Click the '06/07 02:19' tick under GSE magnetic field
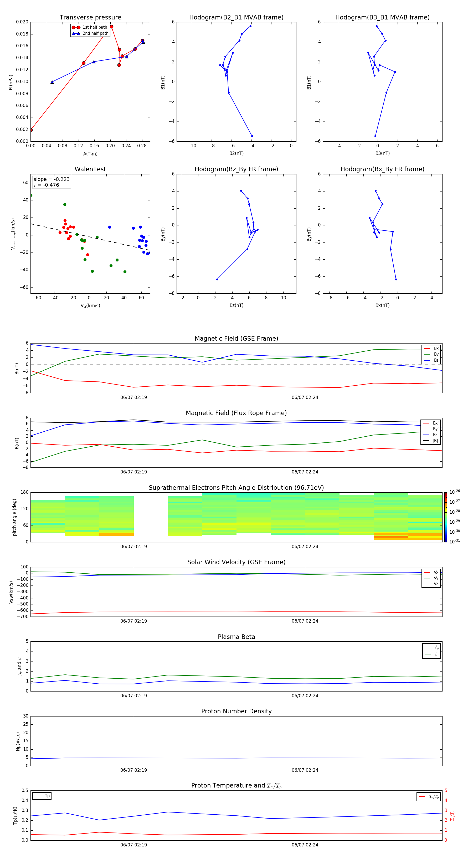 pyautogui.click(x=134, y=398)
